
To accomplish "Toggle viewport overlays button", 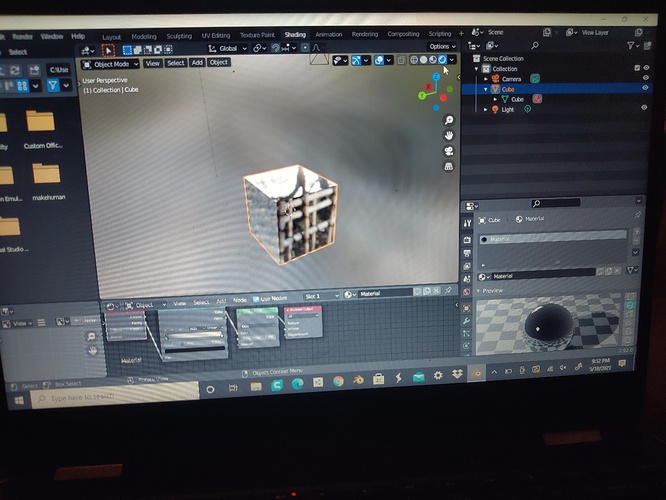I will pyautogui.click(x=379, y=60).
